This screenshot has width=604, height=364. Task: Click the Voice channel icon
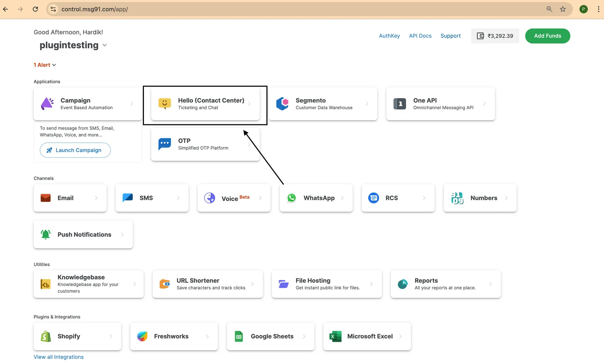click(x=210, y=198)
